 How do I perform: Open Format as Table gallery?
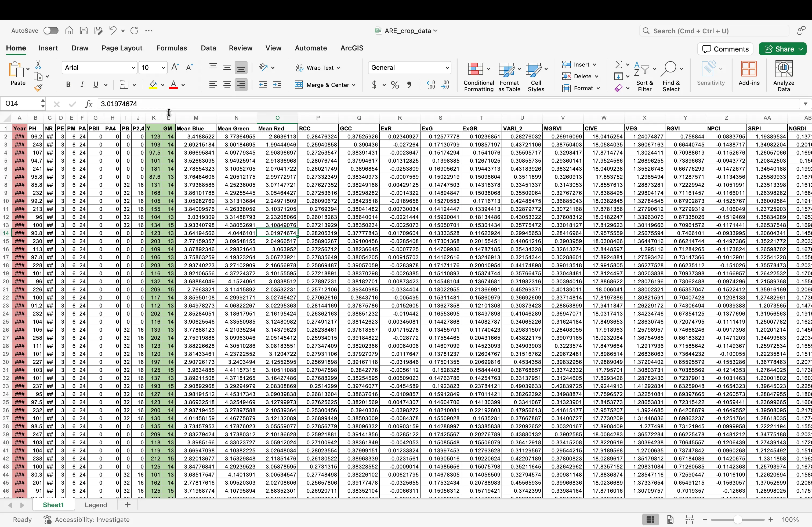pyautogui.click(x=509, y=77)
